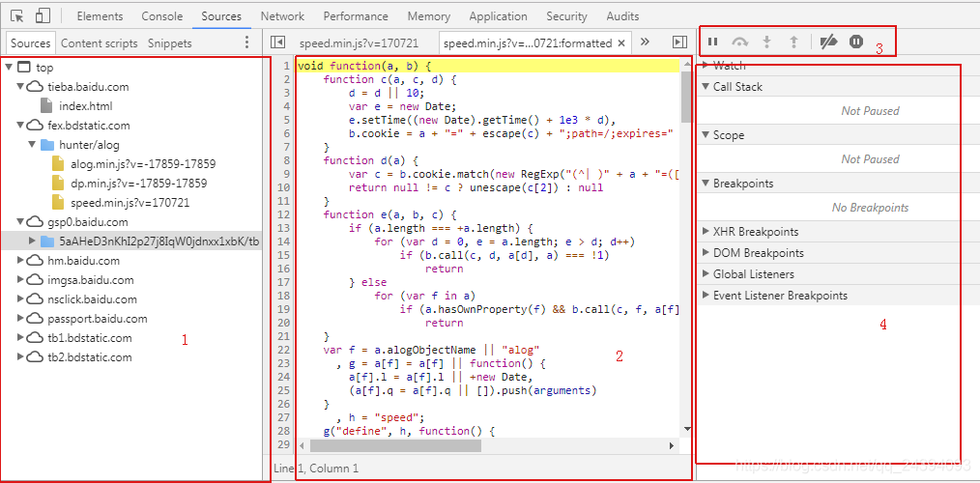
Task: Expand the tb1.bdstatic.com domain node
Action: coord(20,338)
